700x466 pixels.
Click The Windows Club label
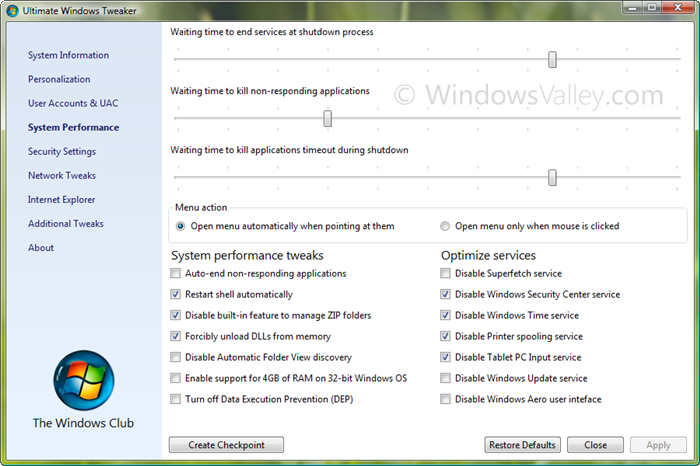coord(83,423)
